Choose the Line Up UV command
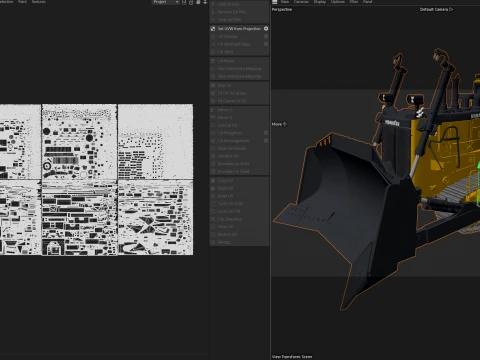 click(x=239, y=125)
